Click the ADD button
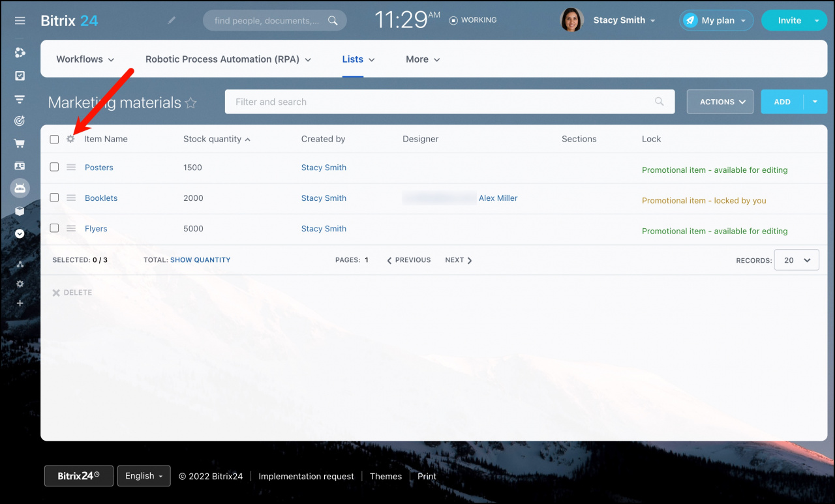The image size is (835, 504). (x=782, y=102)
